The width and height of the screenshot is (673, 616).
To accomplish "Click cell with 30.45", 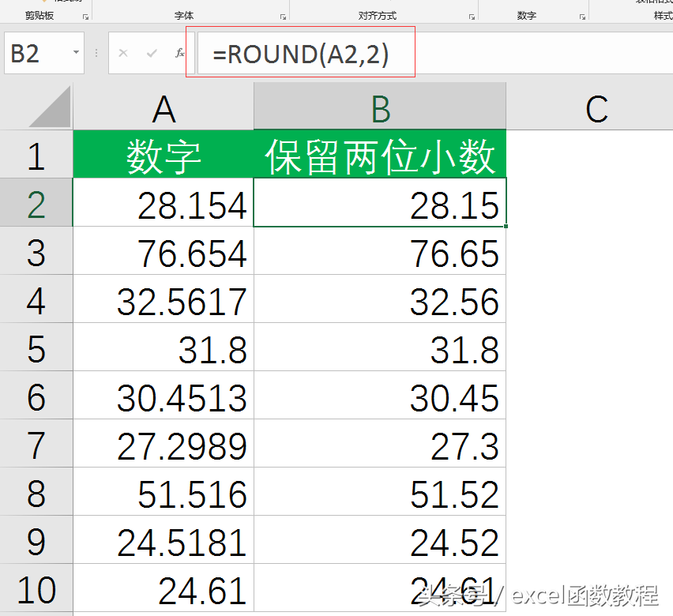I will [x=380, y=396].
